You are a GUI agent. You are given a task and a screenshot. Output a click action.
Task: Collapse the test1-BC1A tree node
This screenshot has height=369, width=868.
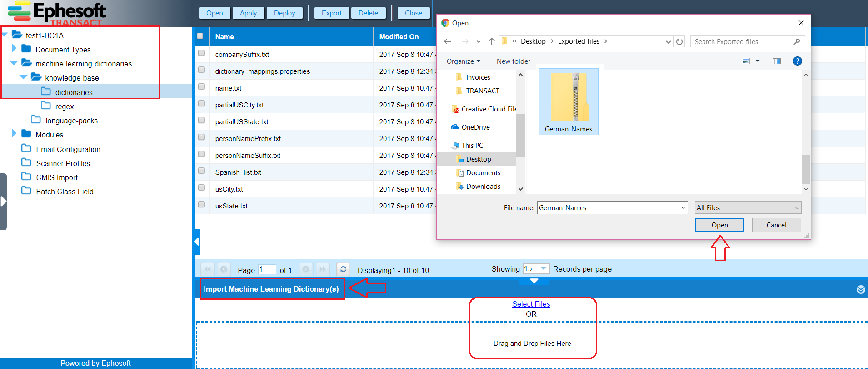tap(5, 35)
